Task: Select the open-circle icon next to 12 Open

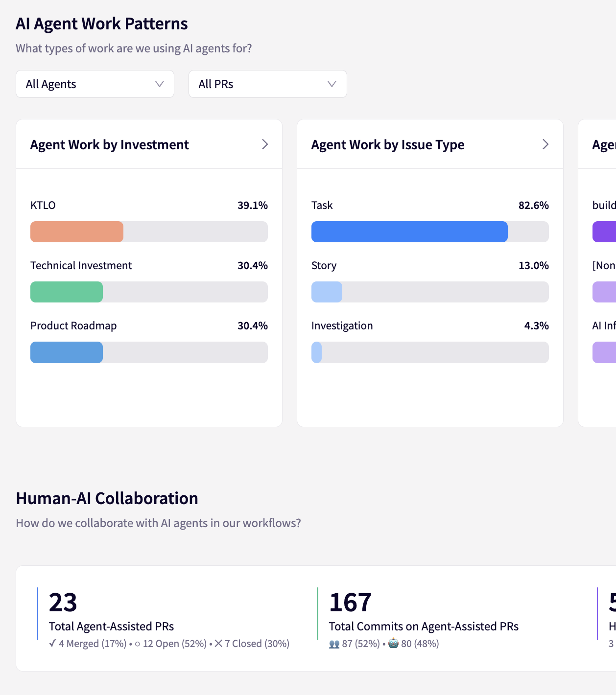Action: pyautogui.click(x=137, y=644)
